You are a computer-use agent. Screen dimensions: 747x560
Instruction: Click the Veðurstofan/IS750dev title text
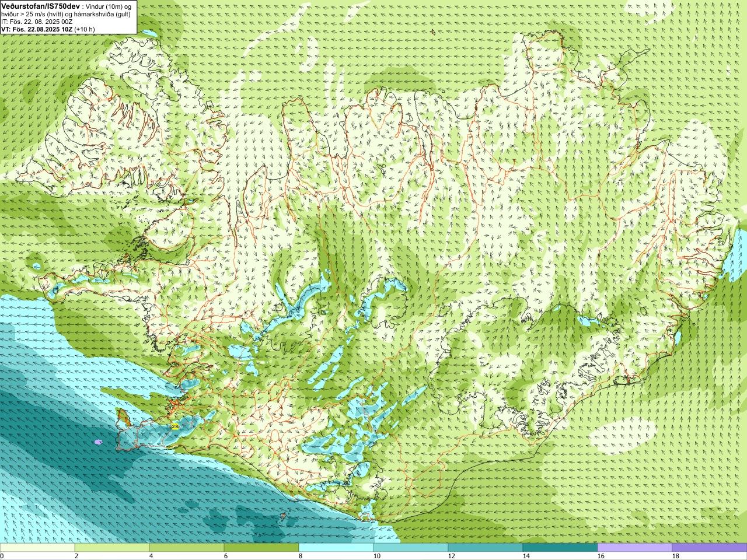click(x=41, y=6)
